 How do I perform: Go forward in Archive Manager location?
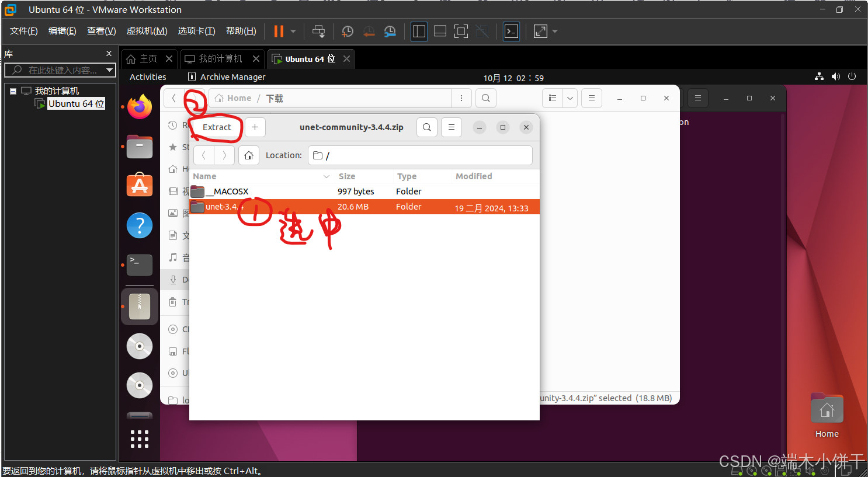point(224,155)
